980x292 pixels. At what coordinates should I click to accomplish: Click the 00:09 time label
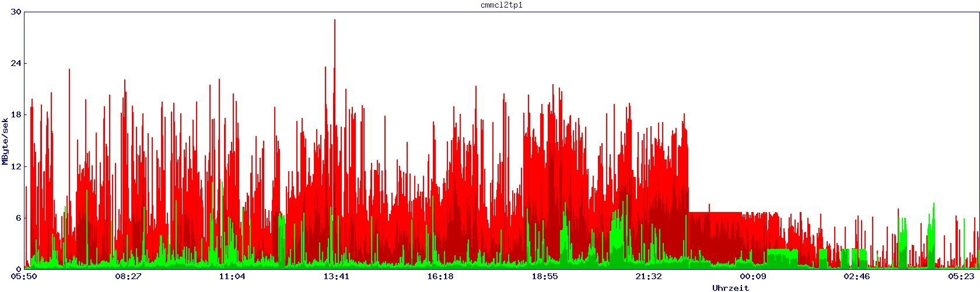pyautogui.click(x=753, y=276)
